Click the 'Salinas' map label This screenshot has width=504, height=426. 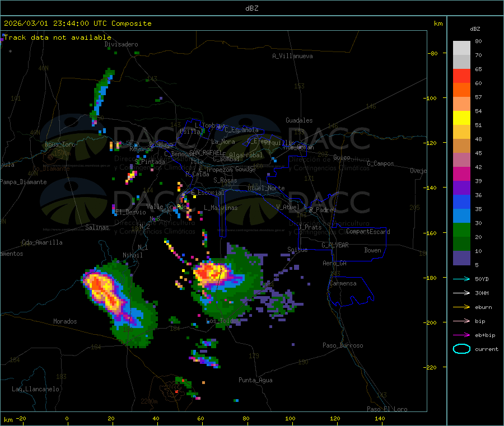coord(97,227)
